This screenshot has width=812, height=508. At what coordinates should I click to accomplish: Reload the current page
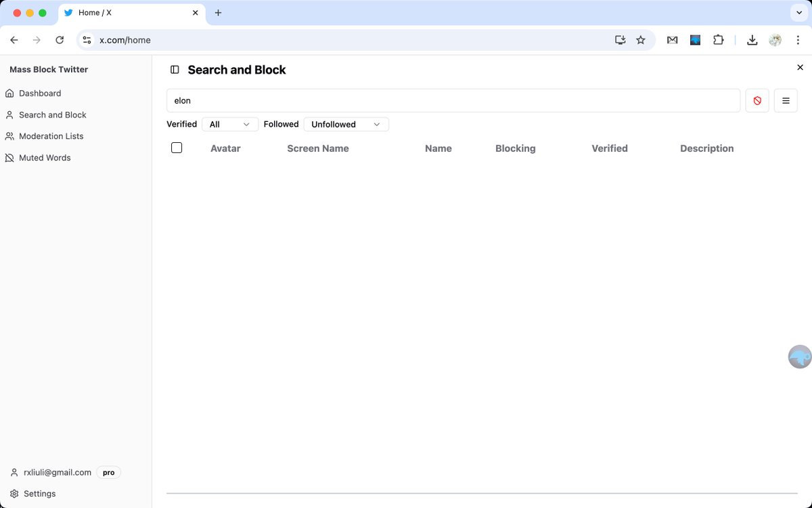[x=60, y=40]
